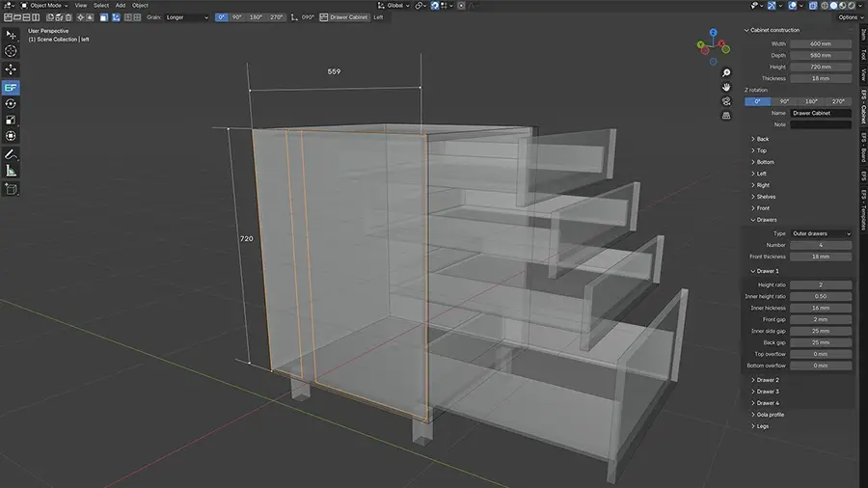This screenshot has height=488, width=868.
Task: Select the Cursor tool in the left toolbar
Action: point(11,51)
